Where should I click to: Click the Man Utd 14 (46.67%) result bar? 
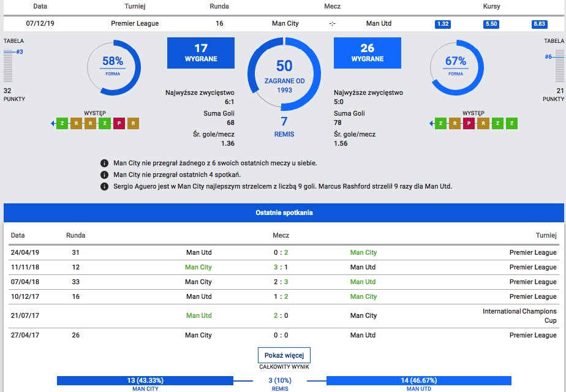(x=418, y=381)
